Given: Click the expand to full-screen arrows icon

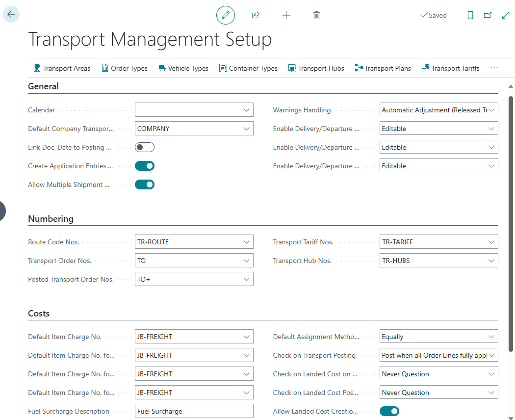Looking at the screenshot, I should pos(506,15).
